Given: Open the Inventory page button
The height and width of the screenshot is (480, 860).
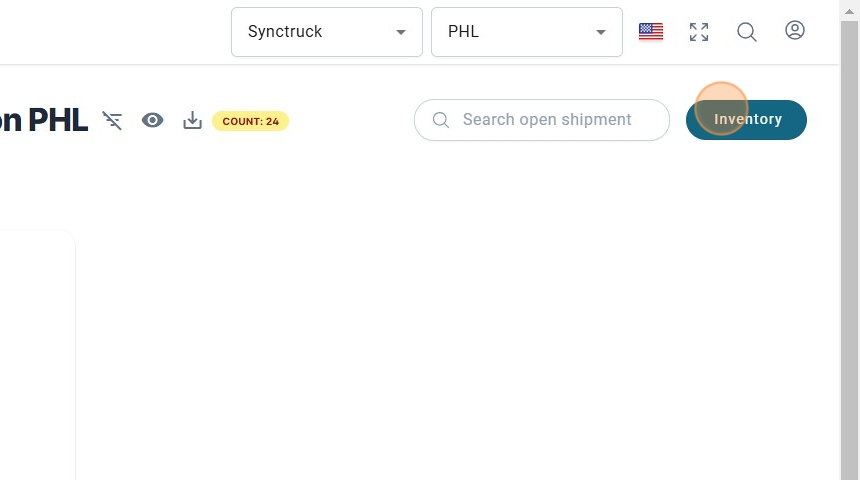Looking at the screenshot, I should point(747,120).
